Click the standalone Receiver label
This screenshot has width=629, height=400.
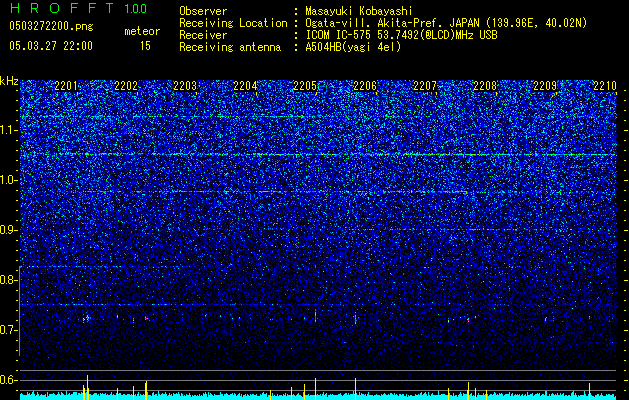click(x=203, y=35)
